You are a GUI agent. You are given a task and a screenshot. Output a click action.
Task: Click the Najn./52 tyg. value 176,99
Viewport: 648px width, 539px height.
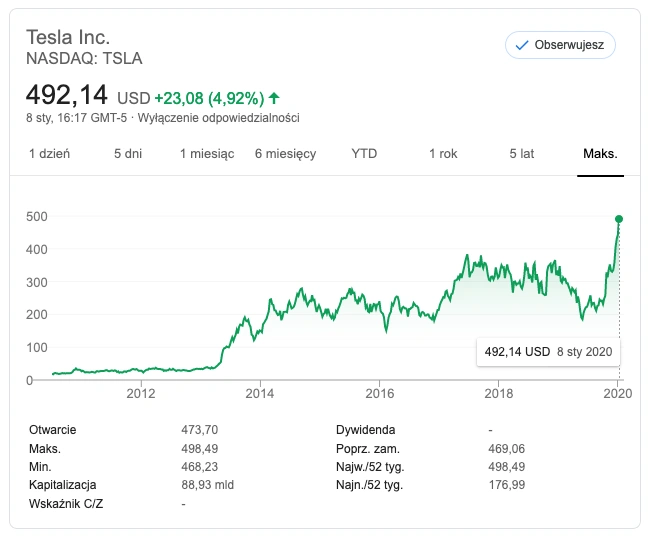[x=506, y=485]
